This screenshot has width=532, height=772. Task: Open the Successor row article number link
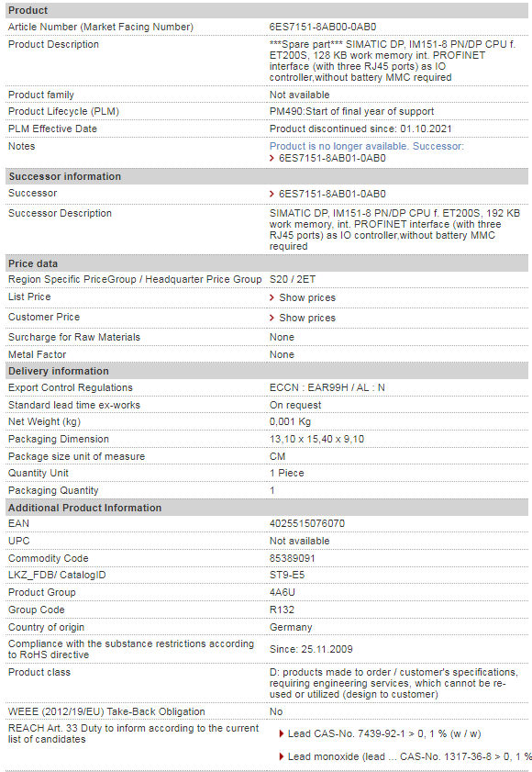click(332, 194)
